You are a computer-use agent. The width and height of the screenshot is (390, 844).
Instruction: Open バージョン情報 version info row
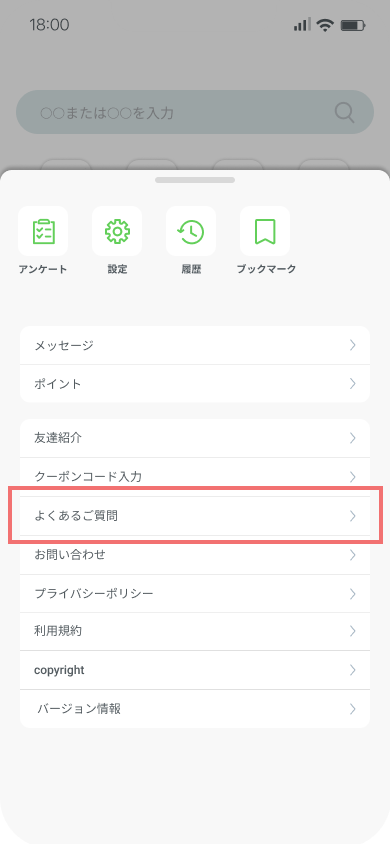click(195, 708)
